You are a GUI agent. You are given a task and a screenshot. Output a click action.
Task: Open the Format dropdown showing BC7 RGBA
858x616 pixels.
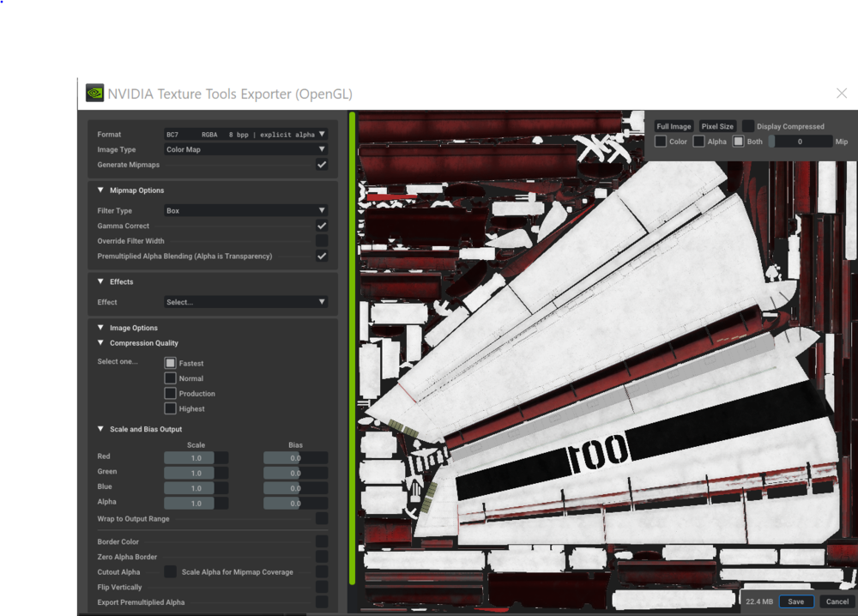pyautogui.click(x=245, y=134)
